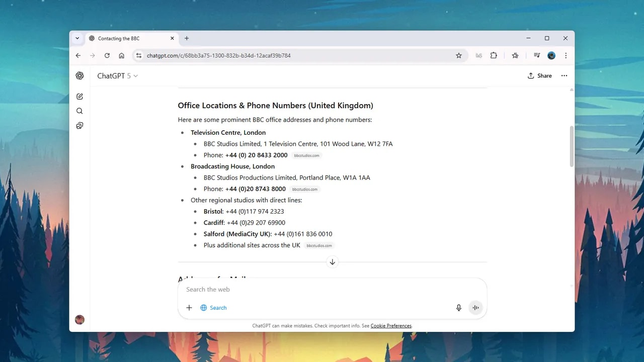Open the browser extensions puzzle icon

pyautogui.click(x=494, y=56)
